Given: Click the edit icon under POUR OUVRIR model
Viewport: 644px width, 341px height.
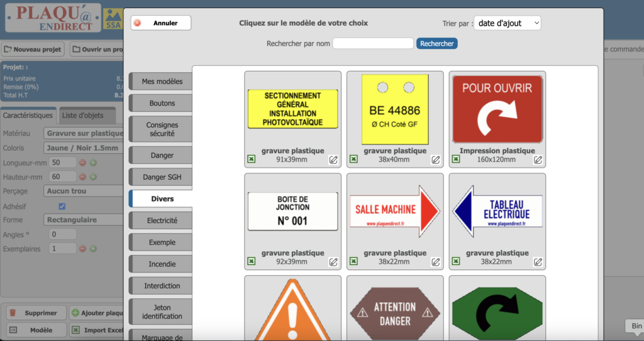Looking at the screenshot, I should click(x=538, y=160).
